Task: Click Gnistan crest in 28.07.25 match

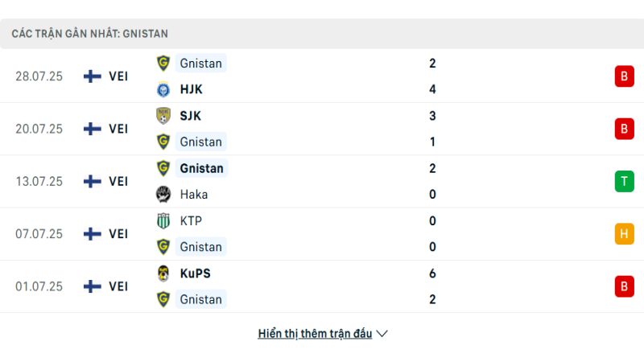Action: coord(163,64)
